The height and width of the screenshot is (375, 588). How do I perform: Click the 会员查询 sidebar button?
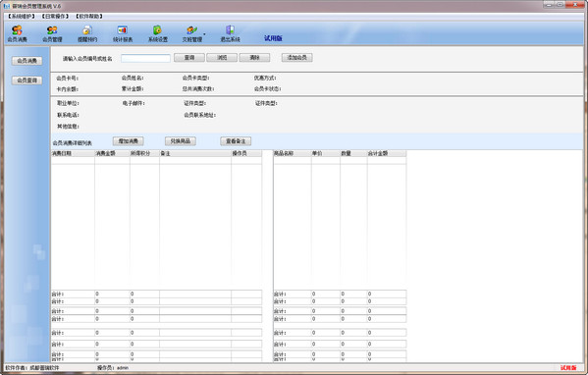[27, 80]
